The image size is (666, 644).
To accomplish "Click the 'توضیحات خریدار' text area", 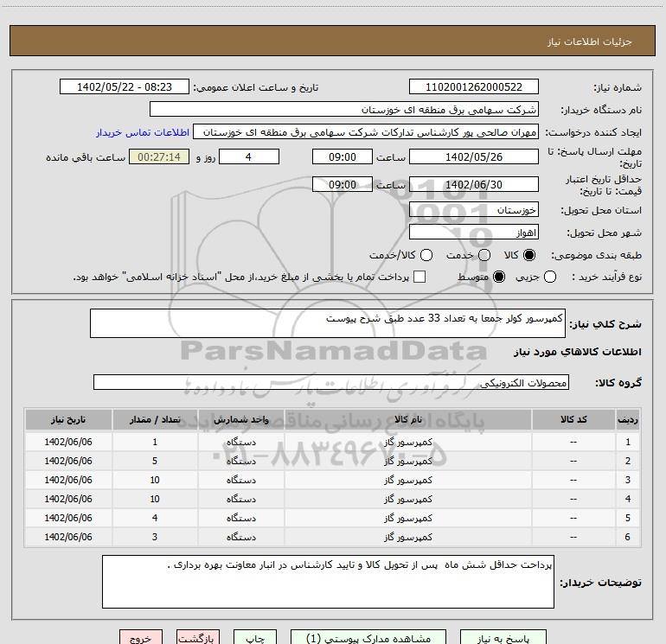I will [x=328, y=581].
